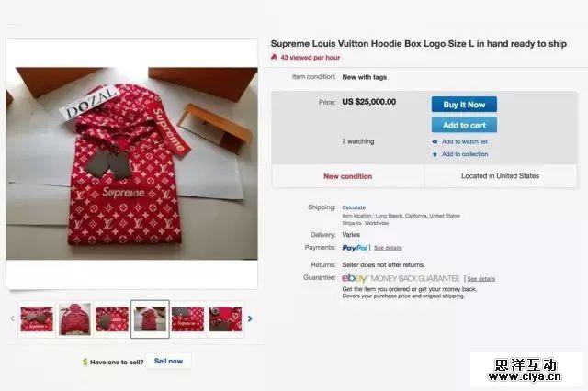The height and width of the screenshot is (391, 588).
Task: Click the Add to collection link
Action: click(x=465, y=154)
